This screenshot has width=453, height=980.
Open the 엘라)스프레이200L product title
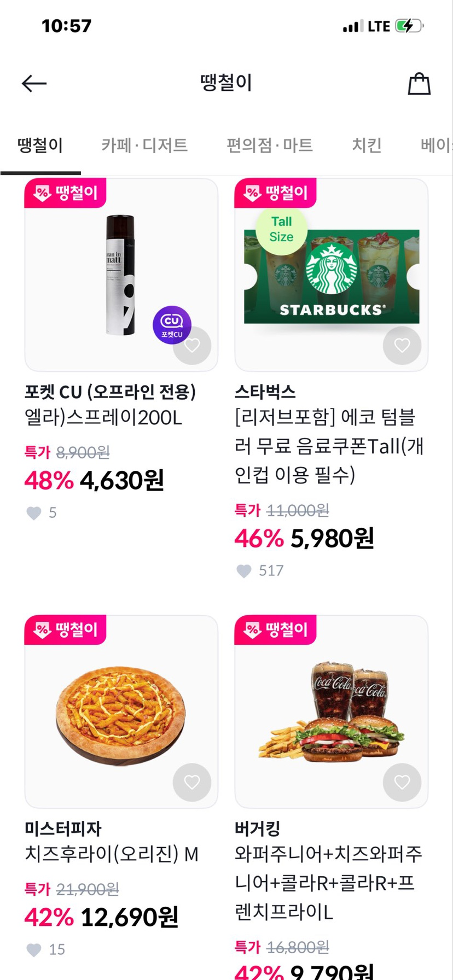tap(103, 418)
